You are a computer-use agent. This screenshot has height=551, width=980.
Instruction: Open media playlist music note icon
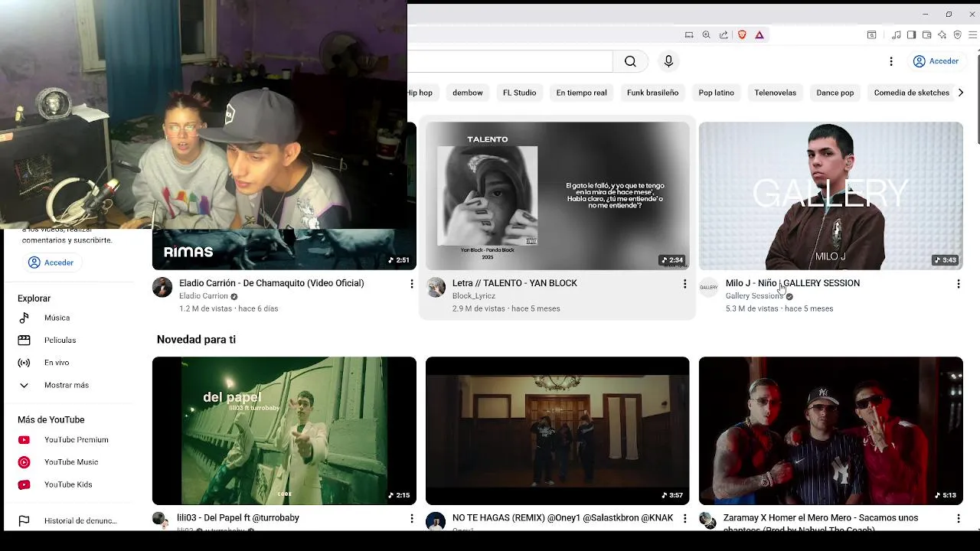pyautogui.click(x=896, y=34)
